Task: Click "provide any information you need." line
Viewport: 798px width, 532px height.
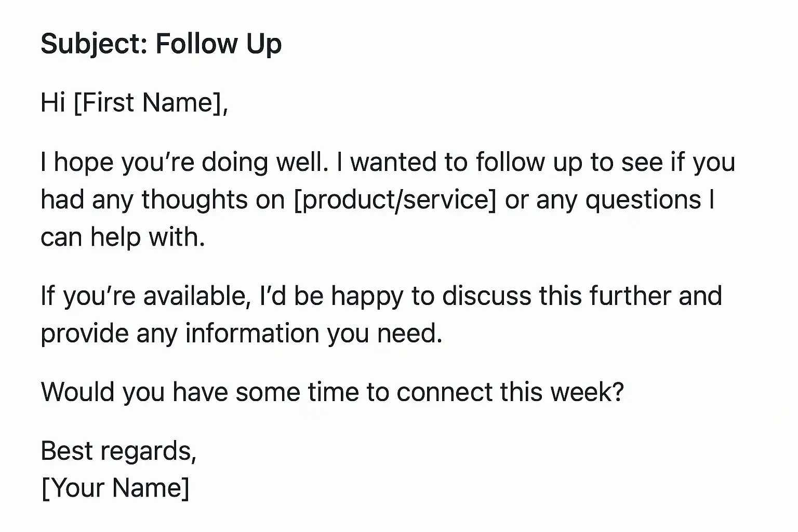Action: [242, 334]
